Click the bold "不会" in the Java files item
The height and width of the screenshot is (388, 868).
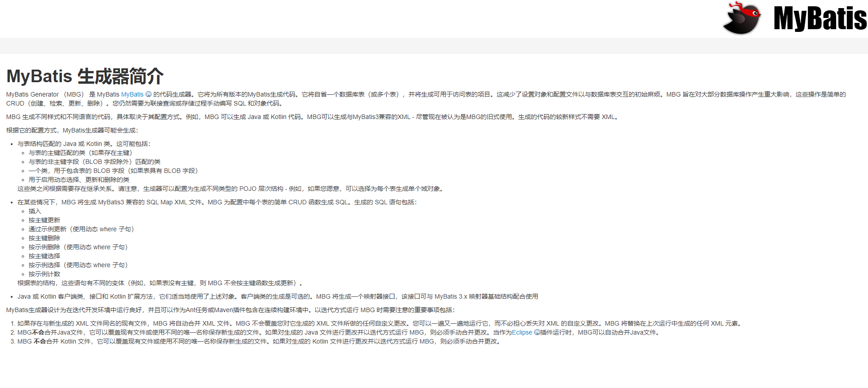[x=38, y=332]
